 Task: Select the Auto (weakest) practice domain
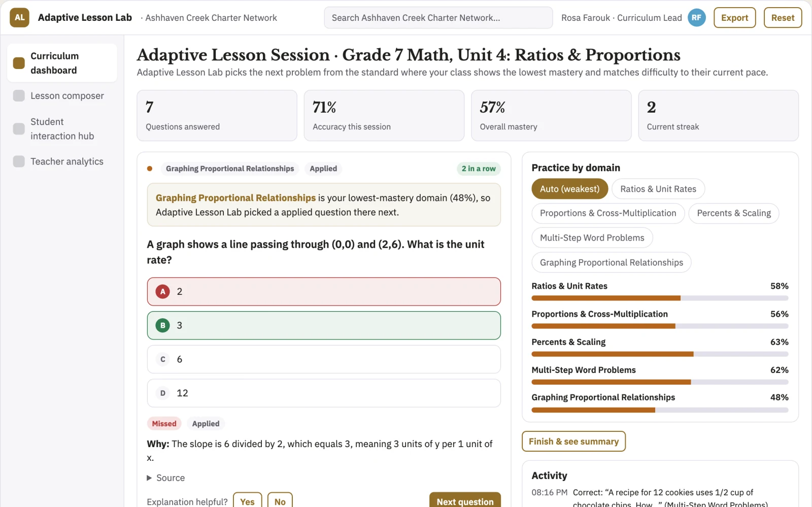click(x=569, y=189)
